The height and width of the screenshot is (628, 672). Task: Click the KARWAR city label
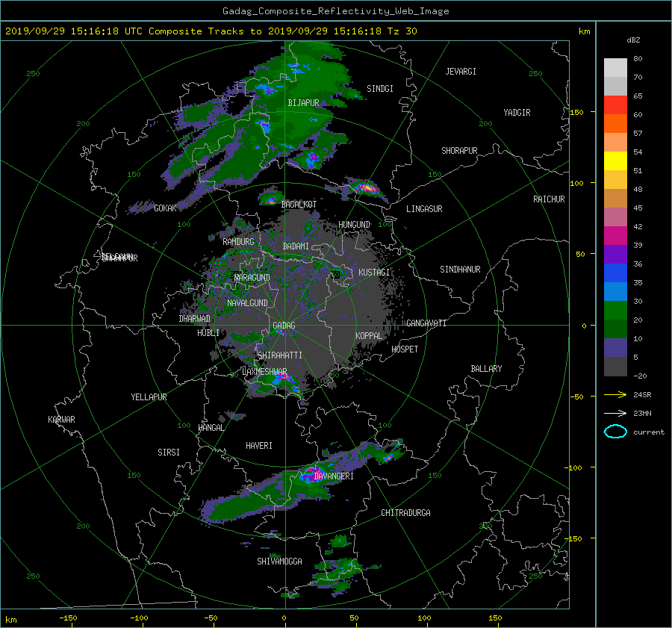(61, 419)
